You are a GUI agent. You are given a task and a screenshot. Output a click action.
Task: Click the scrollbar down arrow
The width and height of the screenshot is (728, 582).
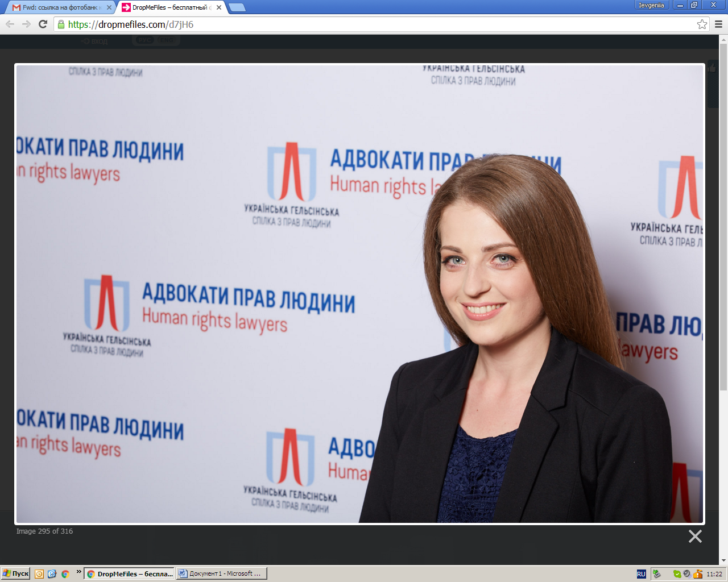(723, 560)
